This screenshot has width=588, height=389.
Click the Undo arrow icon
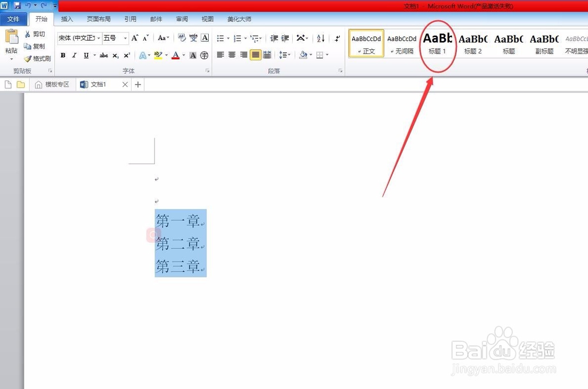tap(28, 6)
